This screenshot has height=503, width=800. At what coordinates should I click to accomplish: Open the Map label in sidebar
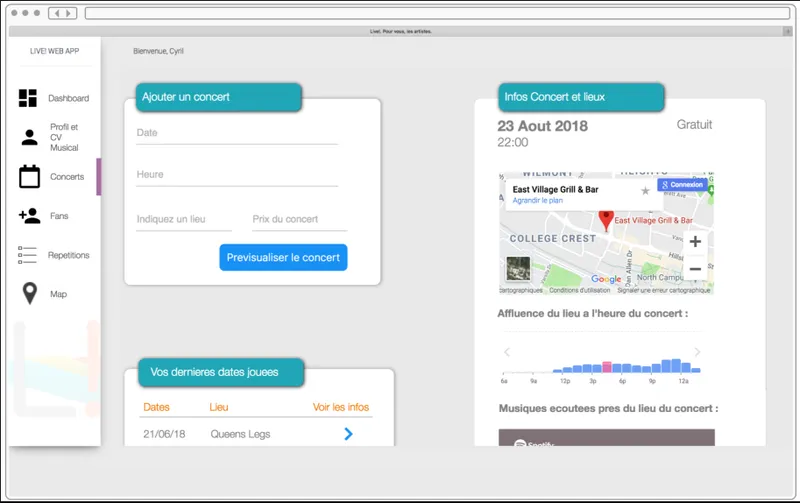(58, 294)
